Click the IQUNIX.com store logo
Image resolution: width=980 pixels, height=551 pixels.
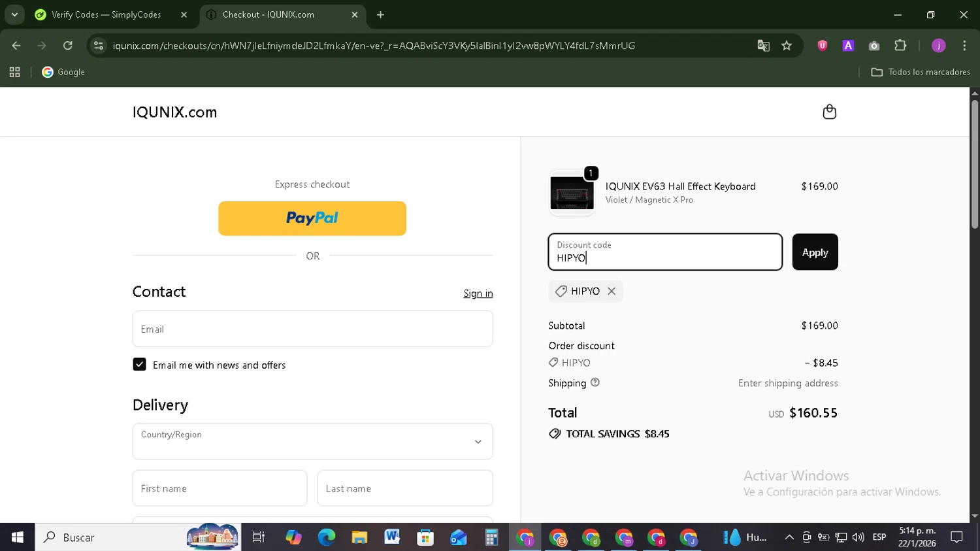click(174, 112)
